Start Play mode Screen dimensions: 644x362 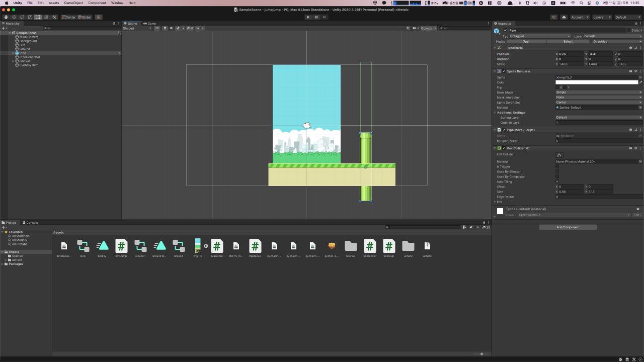[x=308, y=17]
